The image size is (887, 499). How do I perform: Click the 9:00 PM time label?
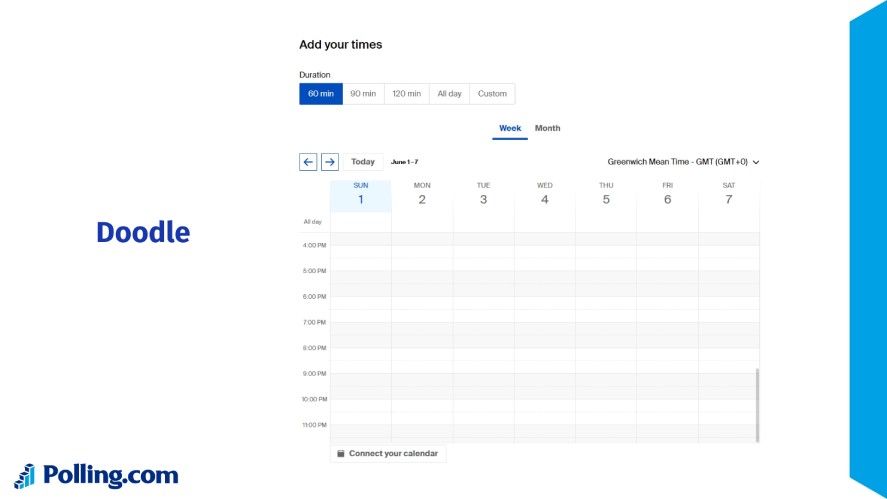tap(315, 373)
